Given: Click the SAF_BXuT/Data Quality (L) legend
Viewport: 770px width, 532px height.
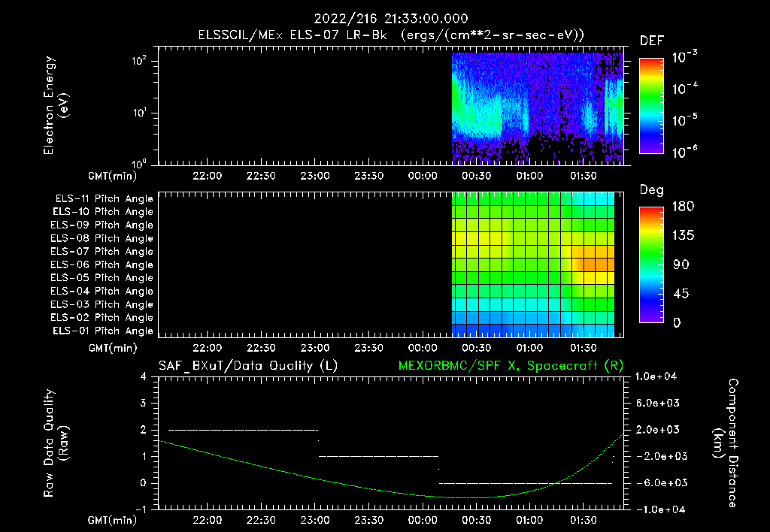Looking at the screenshot, I should (248, 366).
